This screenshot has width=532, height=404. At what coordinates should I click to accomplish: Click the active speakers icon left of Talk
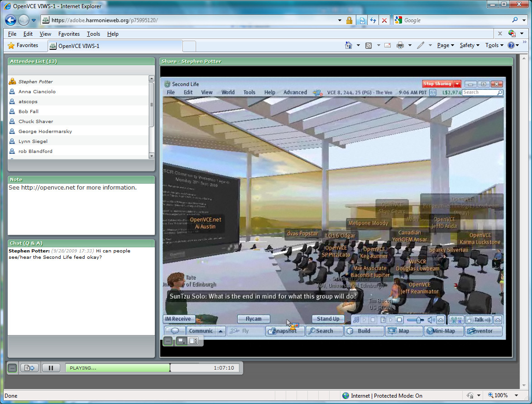[x=456, y=319]
